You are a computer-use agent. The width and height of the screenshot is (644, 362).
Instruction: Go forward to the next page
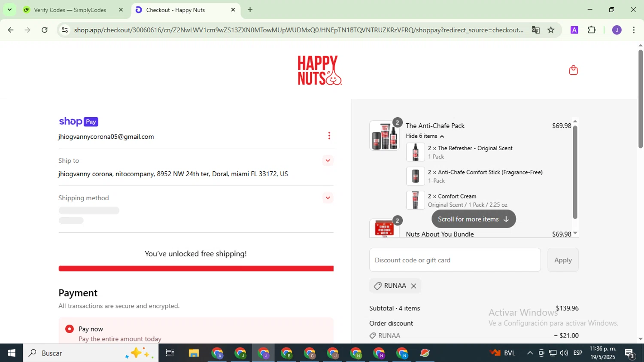click(x=27, y=30)
